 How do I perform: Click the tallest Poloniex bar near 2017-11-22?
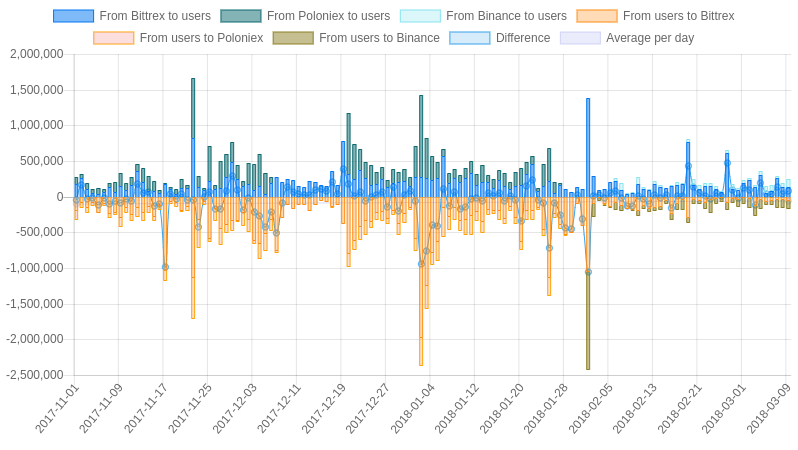(x=193, y=108)
